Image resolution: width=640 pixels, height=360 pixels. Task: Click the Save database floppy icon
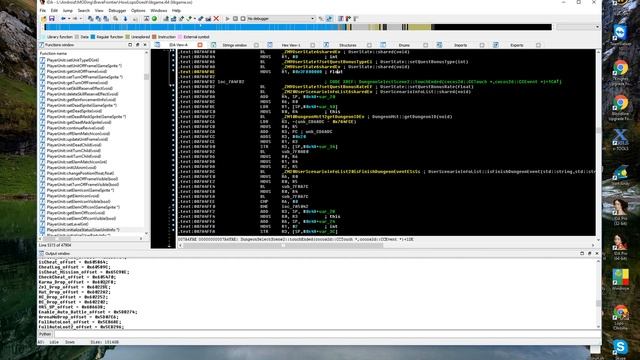51,19
